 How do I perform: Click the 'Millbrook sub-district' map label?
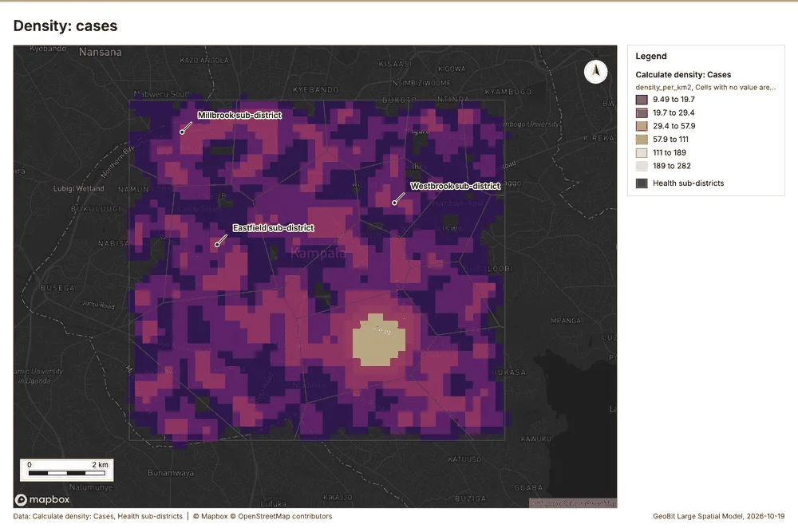point(239,116)
